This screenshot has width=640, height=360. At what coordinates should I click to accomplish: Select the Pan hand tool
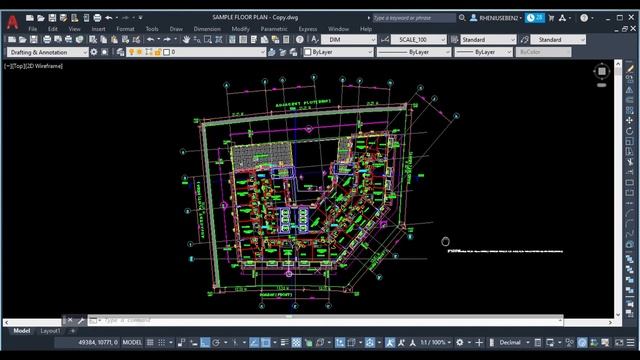186,40
